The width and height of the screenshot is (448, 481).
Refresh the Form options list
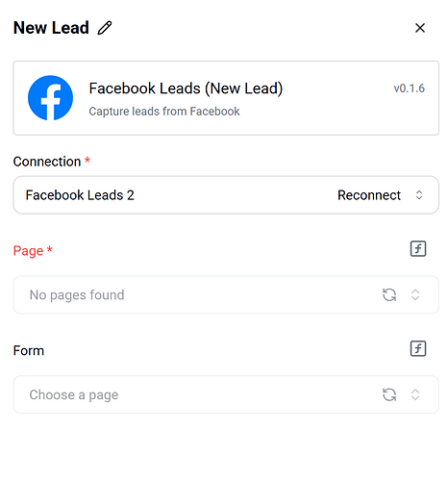389,394
